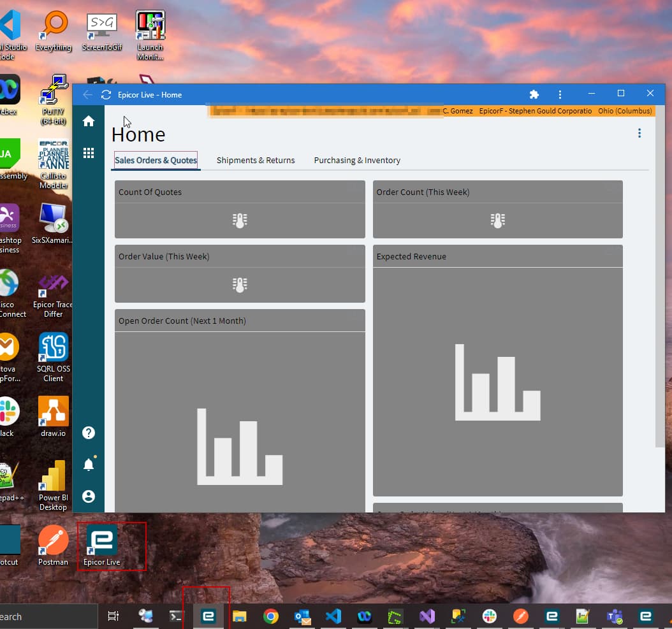Launch Postman from the desktop
This screenshot has width=672, height=629.
[52, 539]
